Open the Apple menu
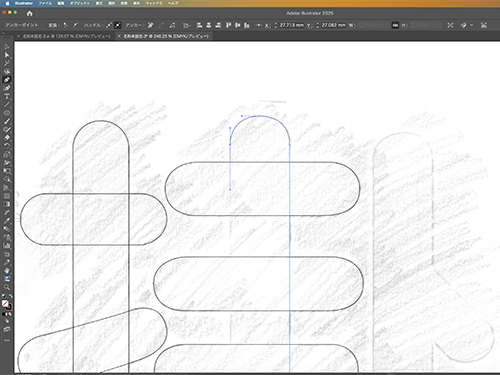Screen dimensions: 500x375 coord(8,3)
